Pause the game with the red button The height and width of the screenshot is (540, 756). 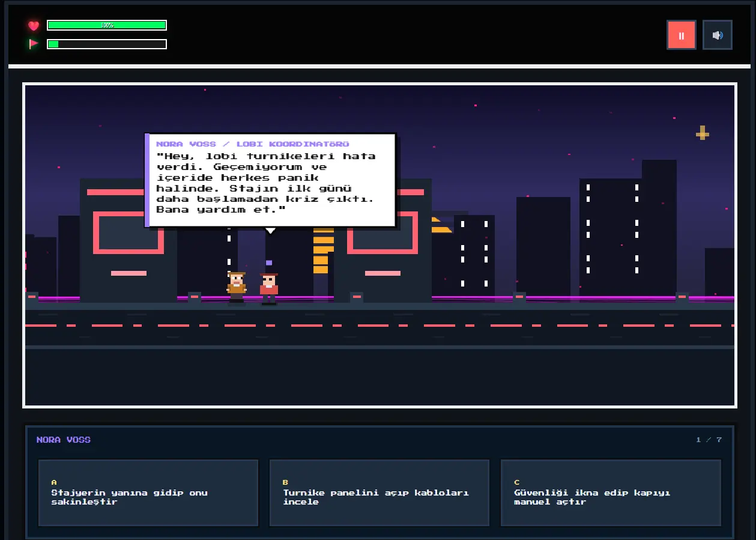click(x=681, y=35)
